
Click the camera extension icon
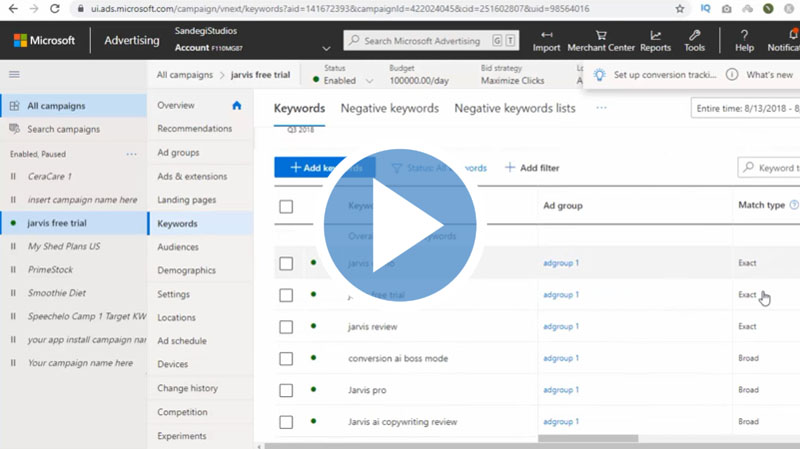point(727,9)
